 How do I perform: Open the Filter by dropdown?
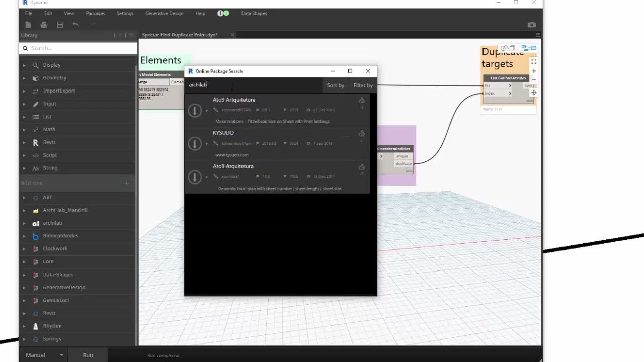coord(363,85)
